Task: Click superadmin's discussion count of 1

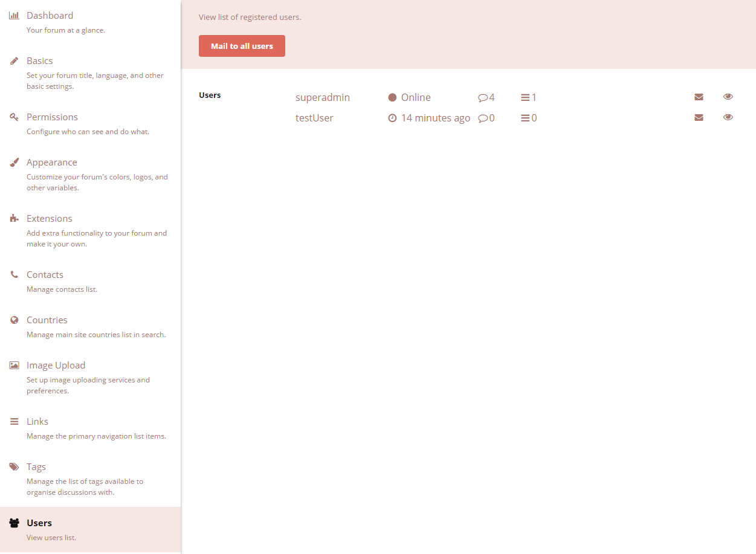Action: tap(529, 97)
